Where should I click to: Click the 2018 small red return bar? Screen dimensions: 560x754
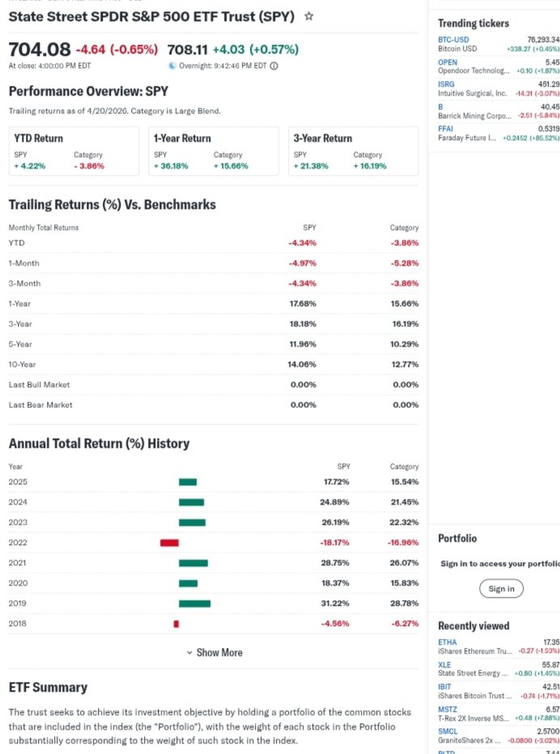coord(176,624)
